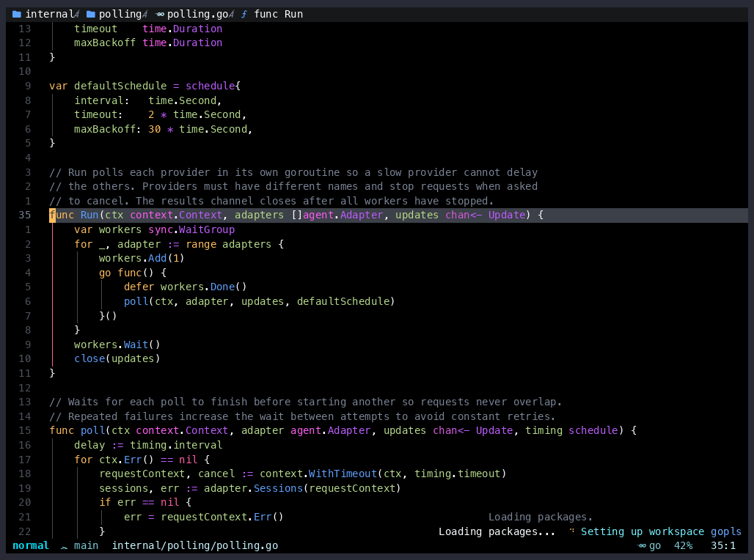The height and width of the screenshot is (560, 754).
Task: Place cursor on 'workers.Wait()'
Action: (117, 345)
